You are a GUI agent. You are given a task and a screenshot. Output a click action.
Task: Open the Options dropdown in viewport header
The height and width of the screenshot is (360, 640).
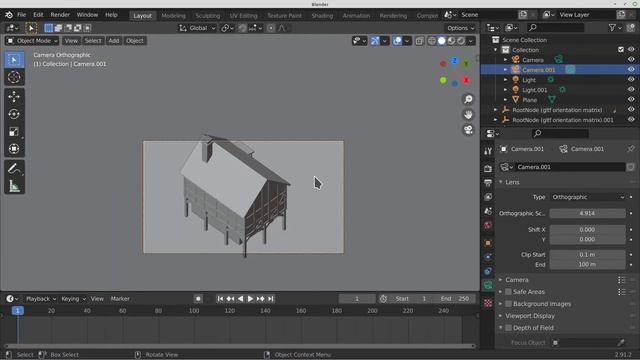click(460, 28)
